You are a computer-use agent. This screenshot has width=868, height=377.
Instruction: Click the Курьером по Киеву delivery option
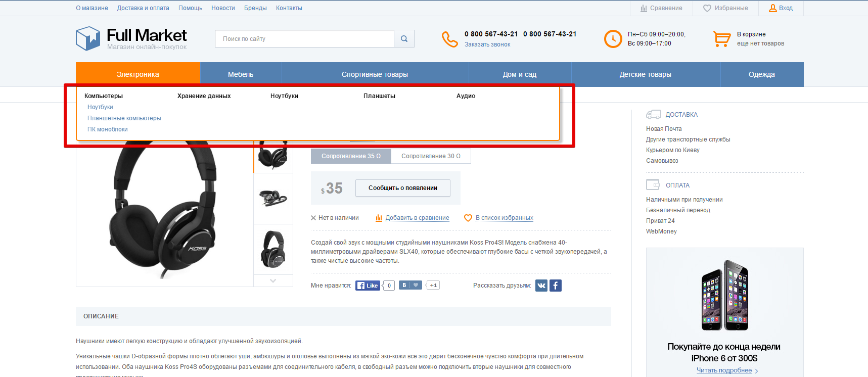coord(673,150)
